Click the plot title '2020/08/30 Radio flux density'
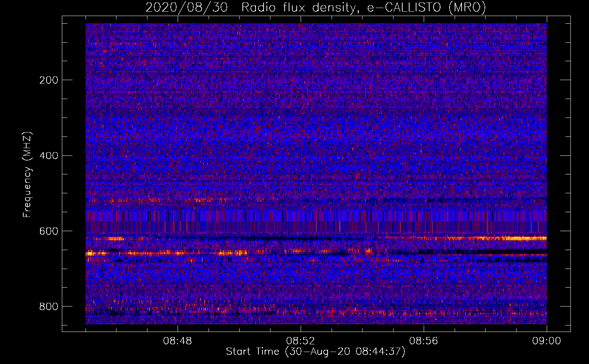The width and height of the screenshot is (589, 364). 316,8
